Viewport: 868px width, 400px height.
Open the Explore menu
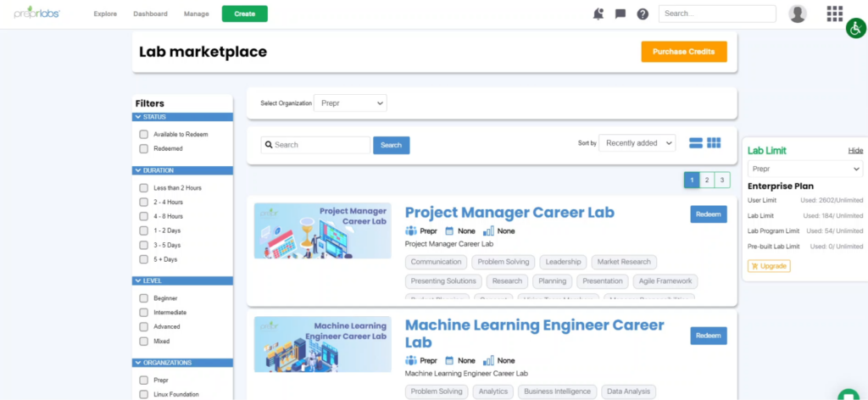click(x=105, y=14)
